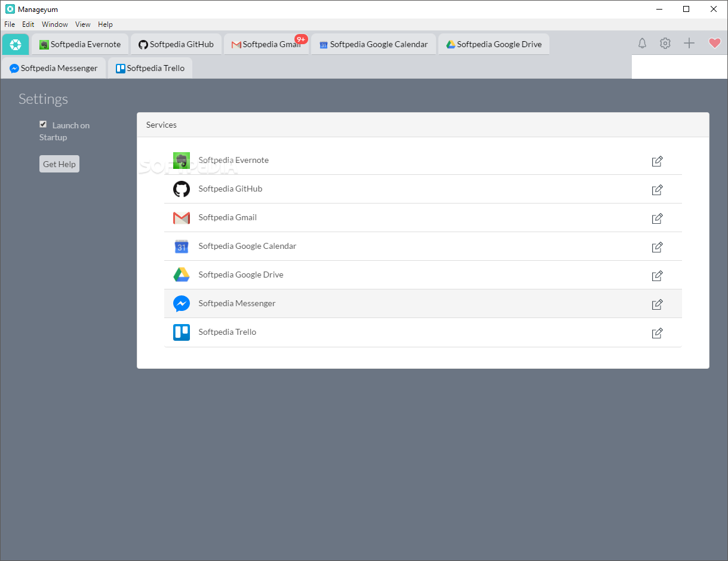Viewport: 728px width, 561px height.
Task: Edit the Softpedia Trello service
Action: [x=657, y=333]
